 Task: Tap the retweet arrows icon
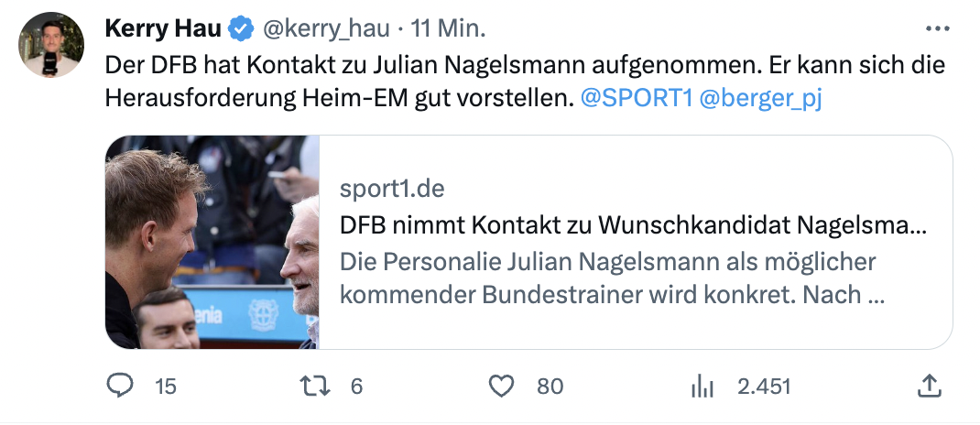(315, 387)
